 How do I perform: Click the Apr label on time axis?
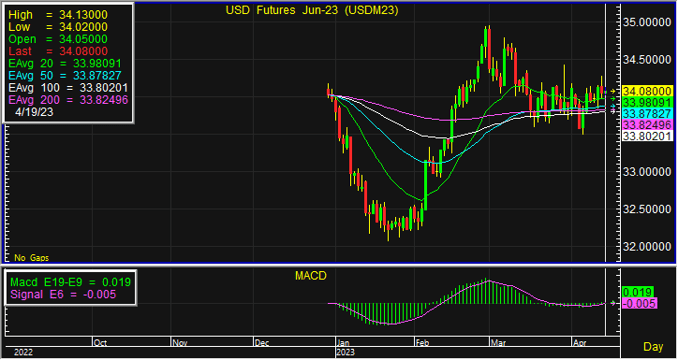point(580,343)
